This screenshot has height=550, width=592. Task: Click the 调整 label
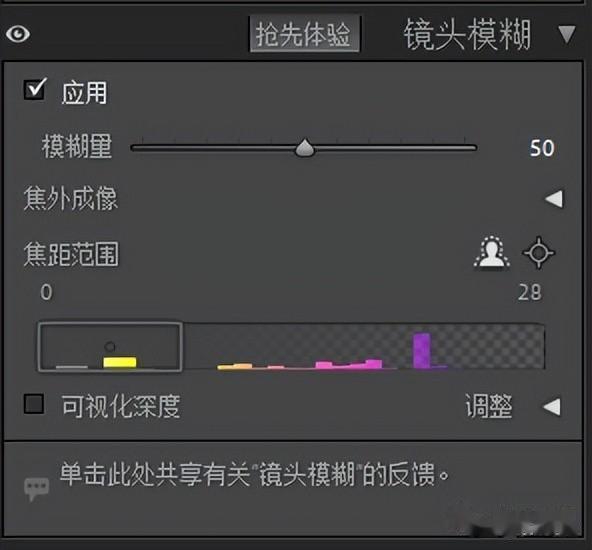click(x=489, y=406)
